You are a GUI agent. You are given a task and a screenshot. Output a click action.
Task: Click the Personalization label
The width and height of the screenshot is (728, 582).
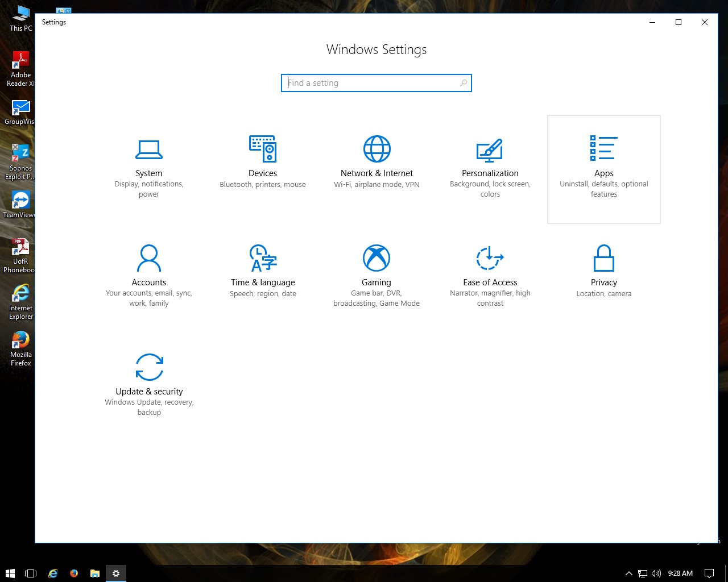coord(490,173)
